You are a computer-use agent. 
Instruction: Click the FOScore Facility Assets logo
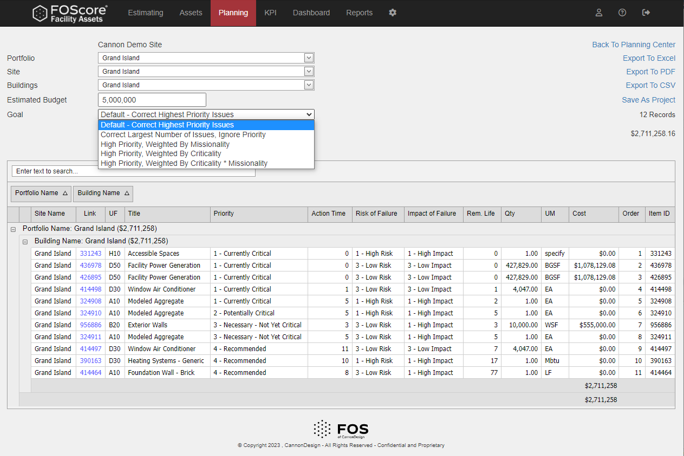click(x=68, y=13)
